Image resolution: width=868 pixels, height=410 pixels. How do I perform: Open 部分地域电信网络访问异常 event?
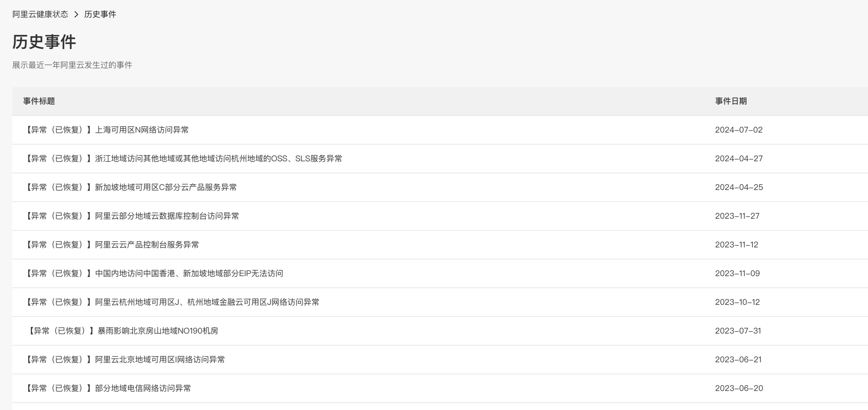tap(108, 388)
